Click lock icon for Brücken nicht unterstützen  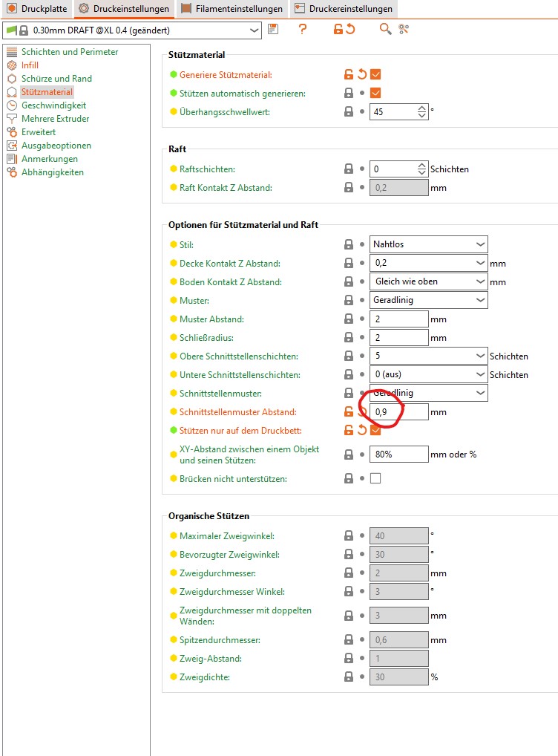[x=349, y=478]
